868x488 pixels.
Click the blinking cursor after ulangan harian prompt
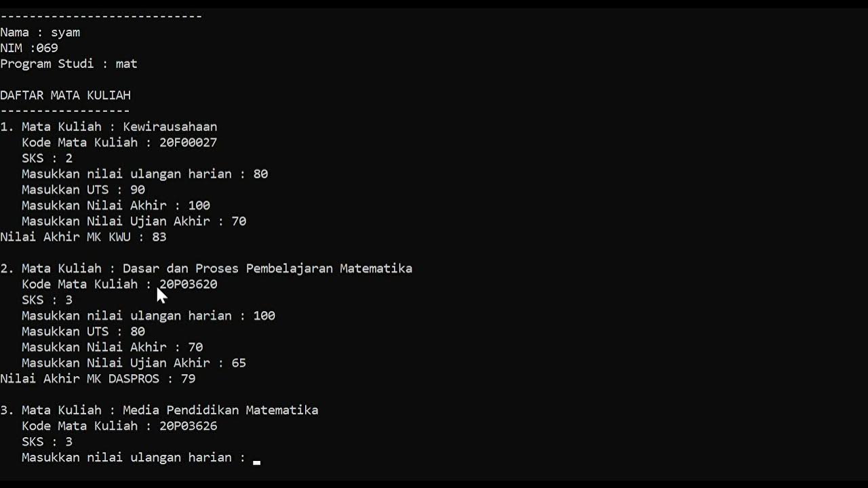pos(256,462)
